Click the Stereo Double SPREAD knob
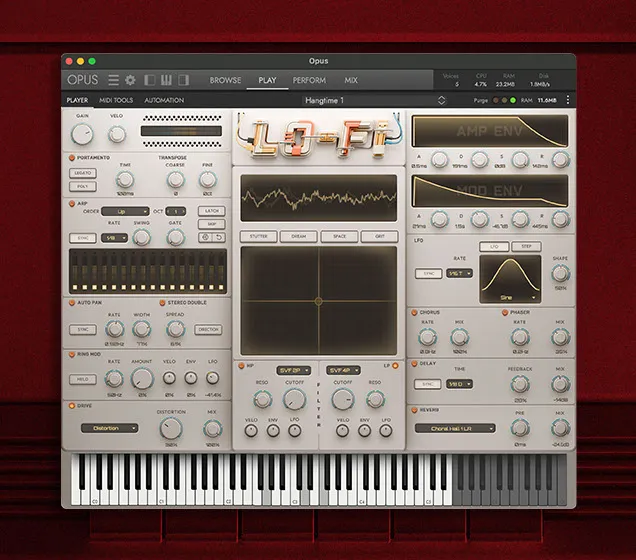Image resolution: width=636 pixels, height=560 pixels. coord(175,329)
